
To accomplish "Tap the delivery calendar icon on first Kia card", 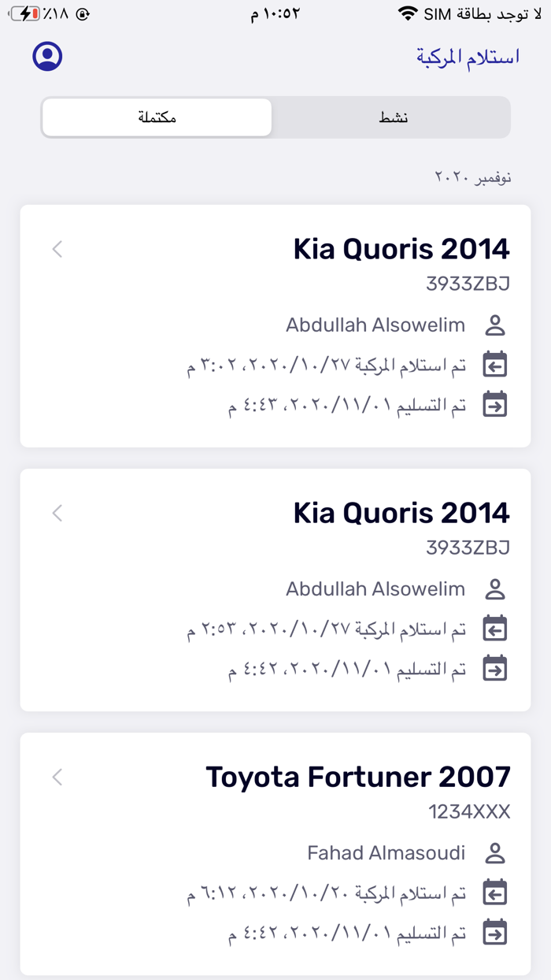I will coord(495,403).
